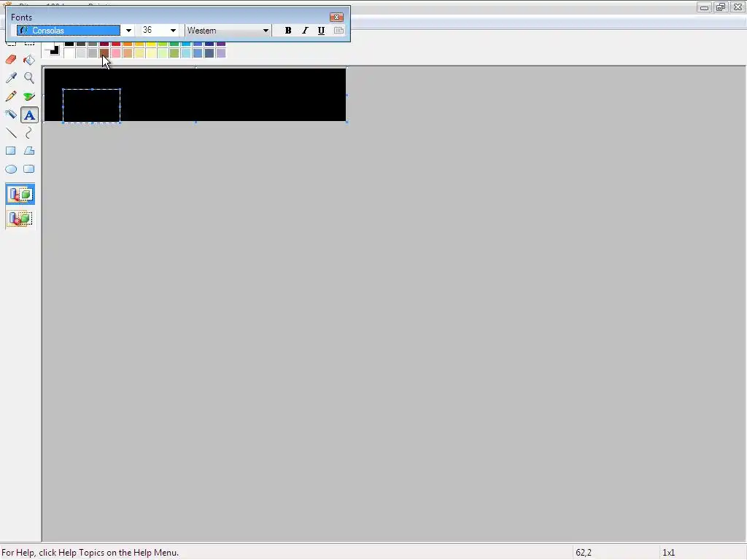The width and height of the screenshot is (747, 560).
Task: Select the Rectangle shape tool
Action: [x=11, y=151]
